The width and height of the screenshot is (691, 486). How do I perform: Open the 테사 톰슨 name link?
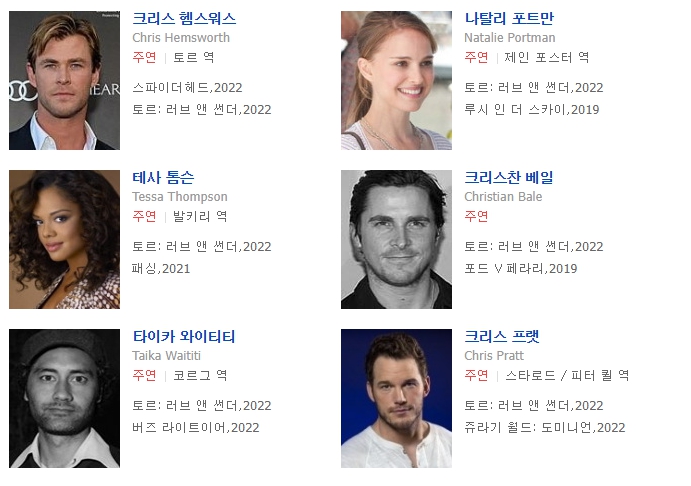(x=163, y=178)
